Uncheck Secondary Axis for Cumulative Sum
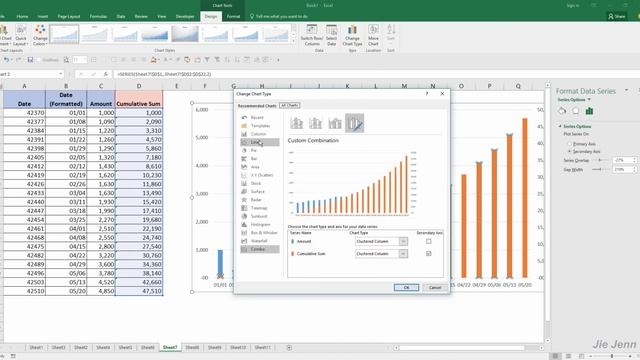 point(429,253)
